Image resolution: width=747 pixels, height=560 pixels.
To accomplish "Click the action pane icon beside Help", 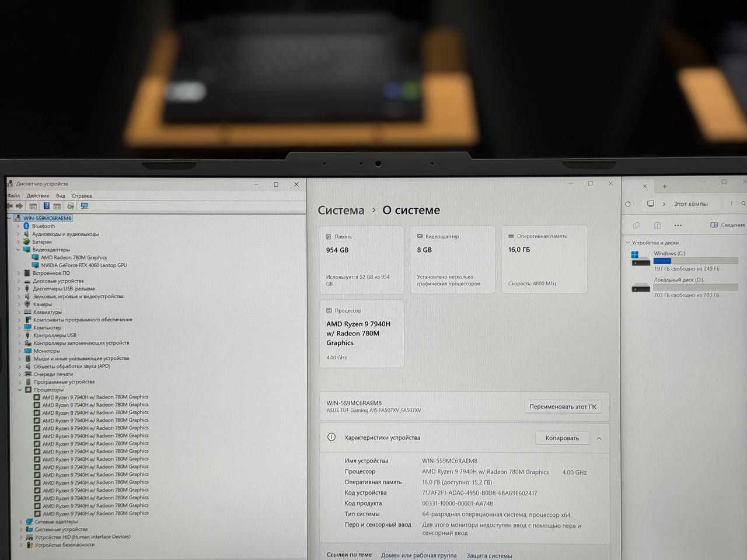I will 57,206.
